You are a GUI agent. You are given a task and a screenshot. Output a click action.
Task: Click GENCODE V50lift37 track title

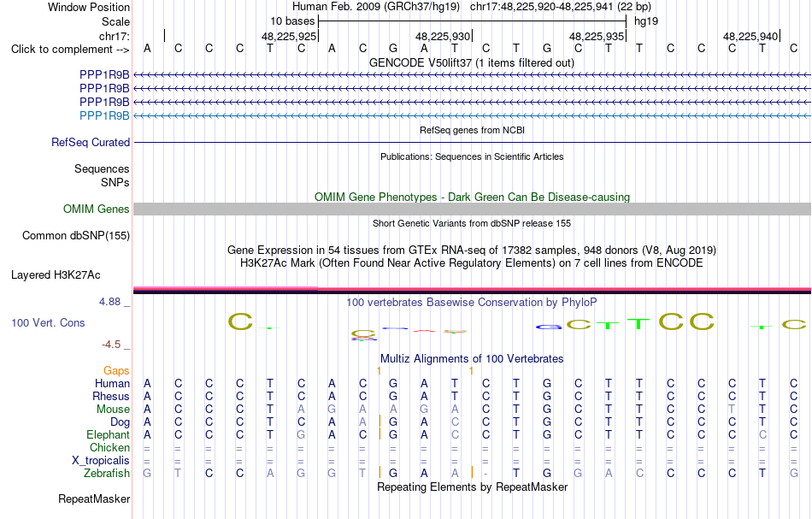472,62
